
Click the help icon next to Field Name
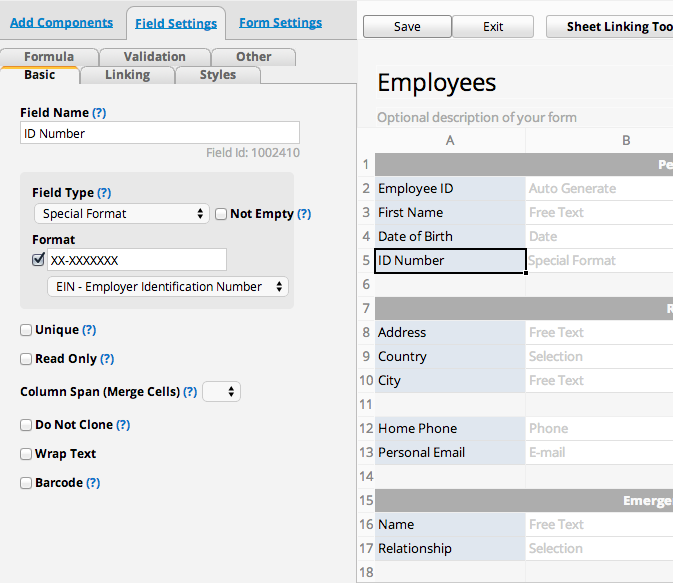pos(99,113)
